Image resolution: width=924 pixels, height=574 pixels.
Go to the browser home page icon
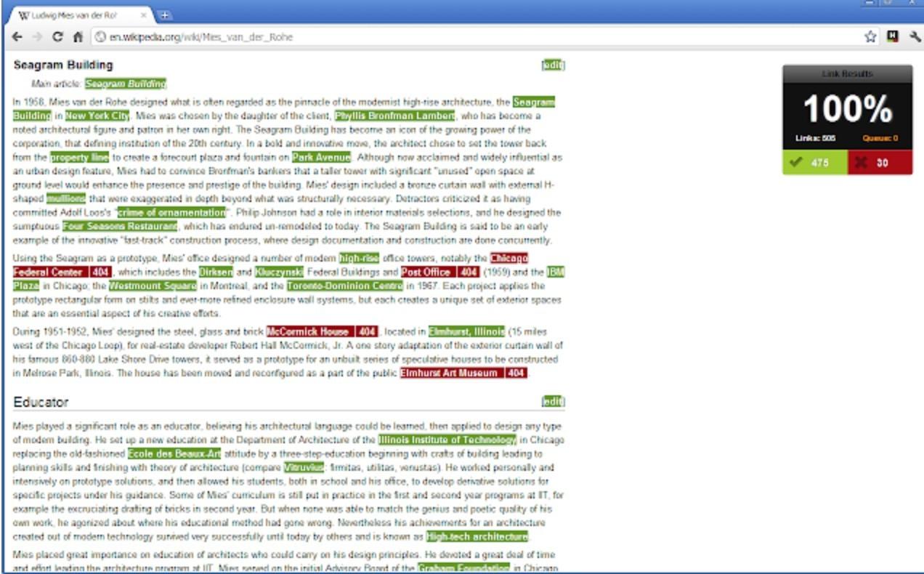coord(78,36)
